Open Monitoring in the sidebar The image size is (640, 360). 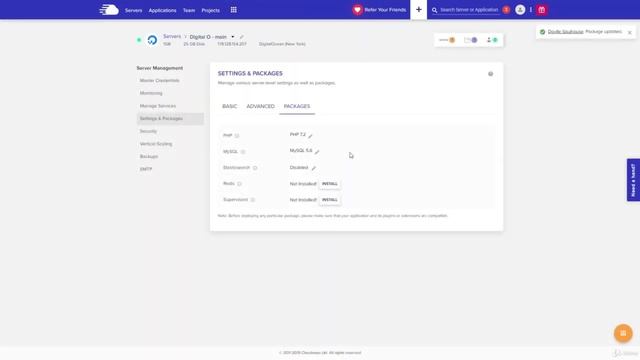151,93
